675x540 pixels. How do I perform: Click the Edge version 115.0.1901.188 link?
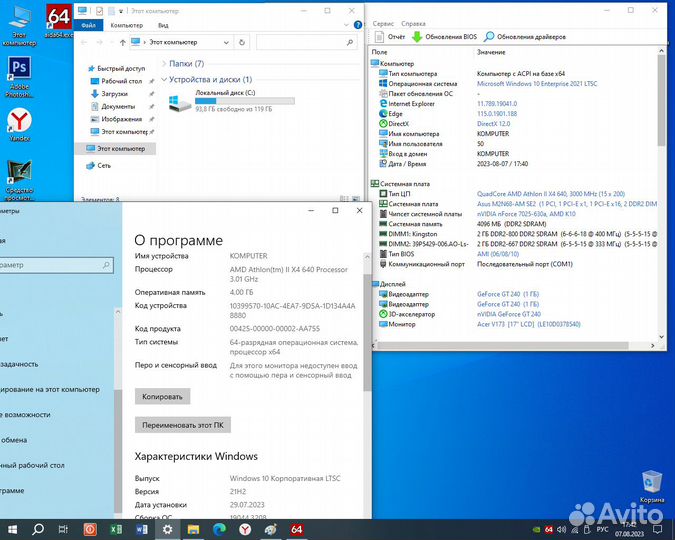497,114
